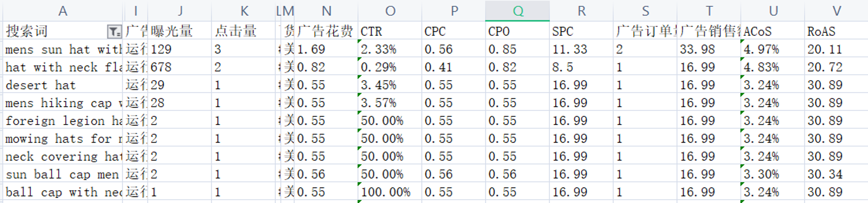Select the "desert hat" search term cell
868x203 pixels.
(63, 85)
